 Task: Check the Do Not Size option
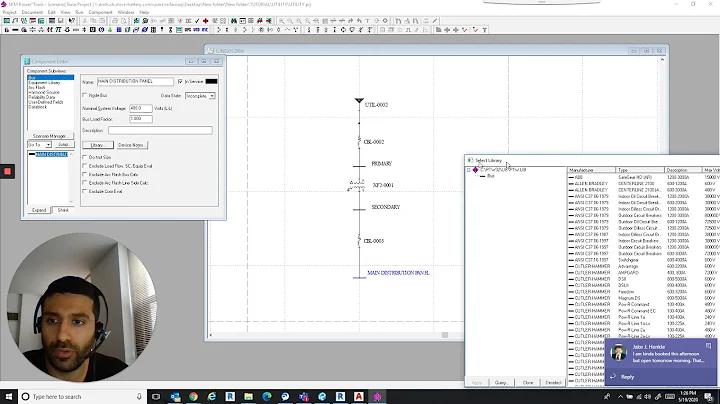click(x=84, y=157)
